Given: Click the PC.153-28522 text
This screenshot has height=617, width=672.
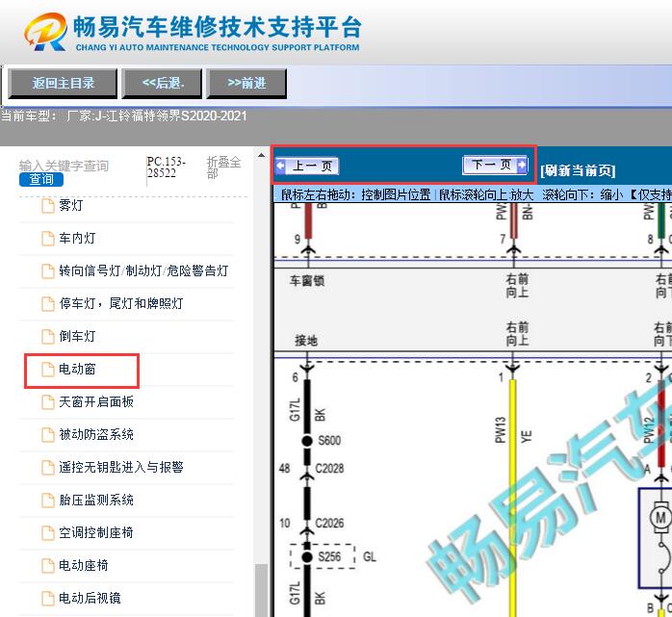Looking at the screenshot, I should pyautogui.click(x=167, y=167).
